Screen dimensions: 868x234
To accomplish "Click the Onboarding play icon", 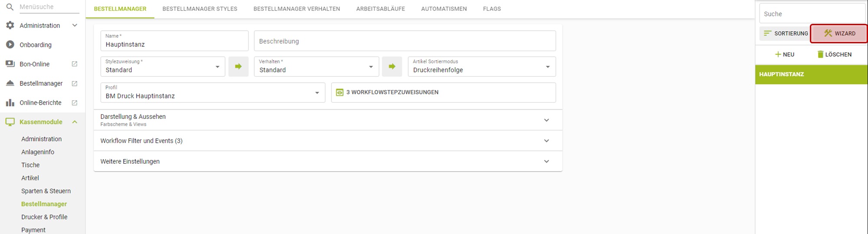I will coord(10,45).
